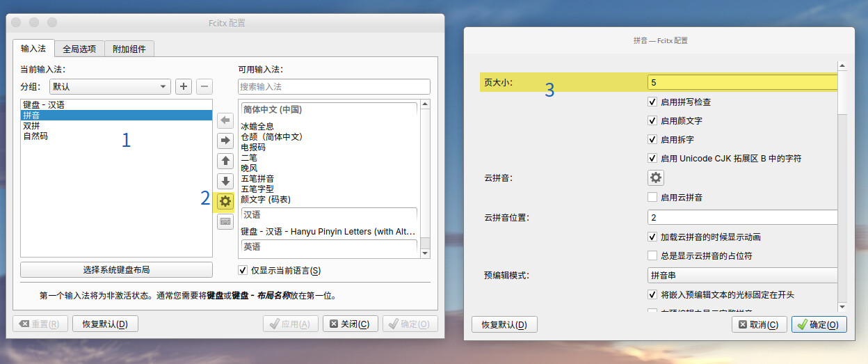Click the 拼音 dialog vertical scrollbar
This screenshot has width=868, height=364.
(842, 187)
